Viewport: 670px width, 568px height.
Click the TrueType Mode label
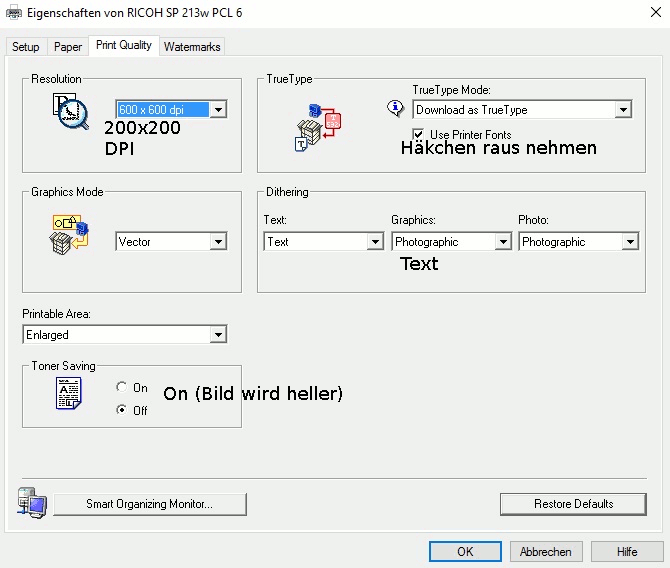[x=451, y=90]
